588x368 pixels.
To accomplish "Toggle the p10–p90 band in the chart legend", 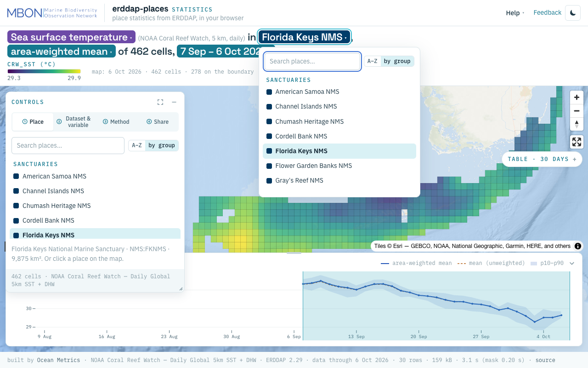I will point(547,263).
